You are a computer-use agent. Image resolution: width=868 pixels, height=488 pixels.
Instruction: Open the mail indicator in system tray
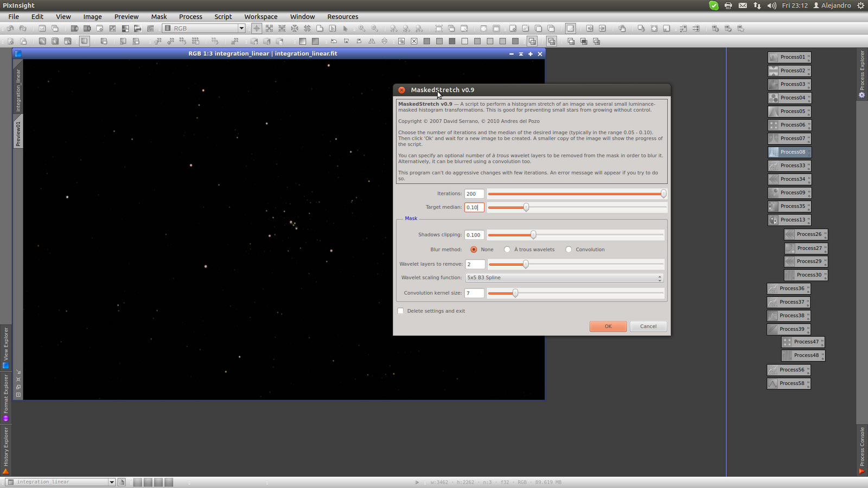743,5
